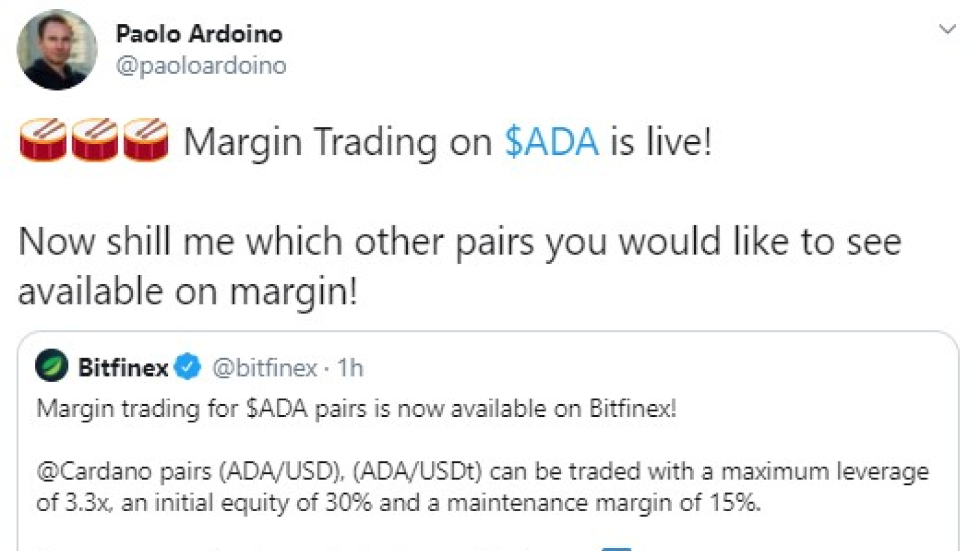The image size is (980, 551).
Task: Click the green Bitfinex leaf logo
Action: (51, 366)
